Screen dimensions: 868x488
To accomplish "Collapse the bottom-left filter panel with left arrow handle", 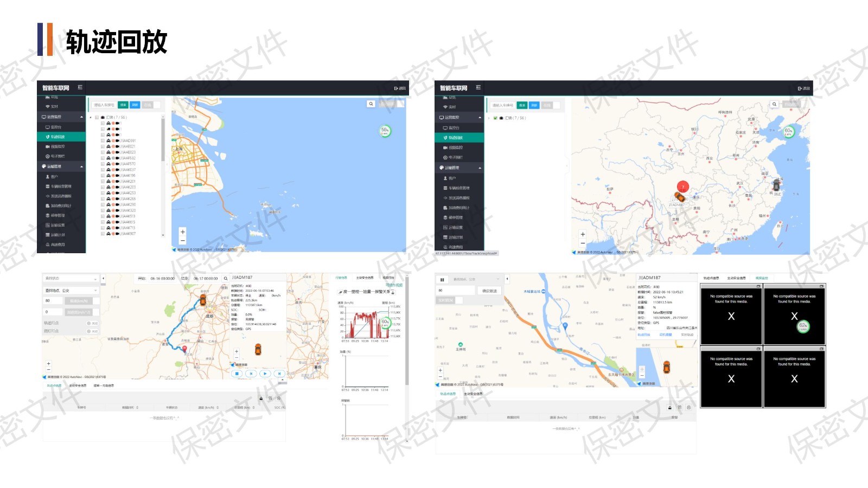I will click(103, 279).
